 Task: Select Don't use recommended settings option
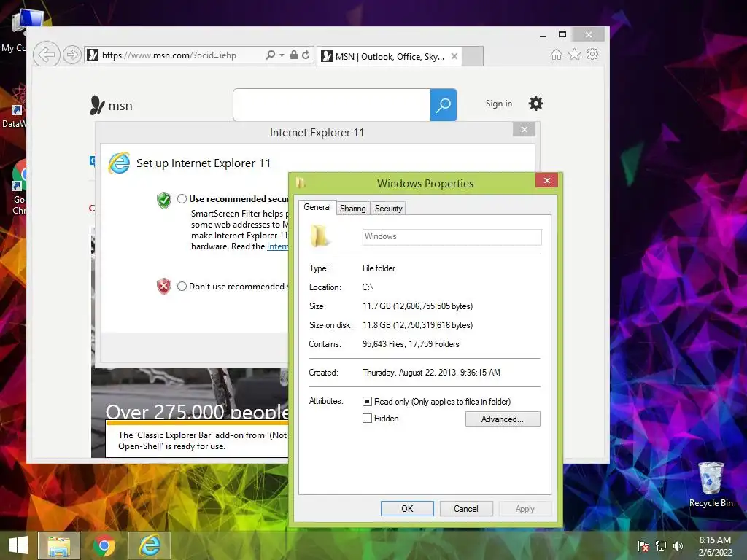click(x=182, y=286)
